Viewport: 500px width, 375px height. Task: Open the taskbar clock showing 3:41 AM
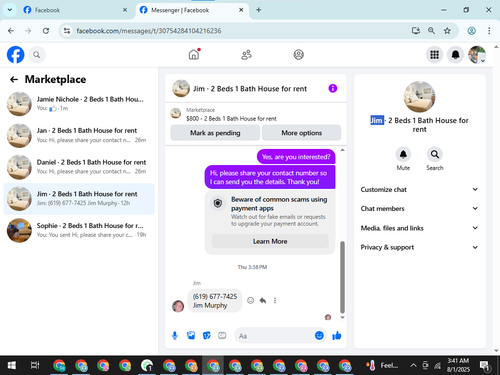(x=458, y=365)
